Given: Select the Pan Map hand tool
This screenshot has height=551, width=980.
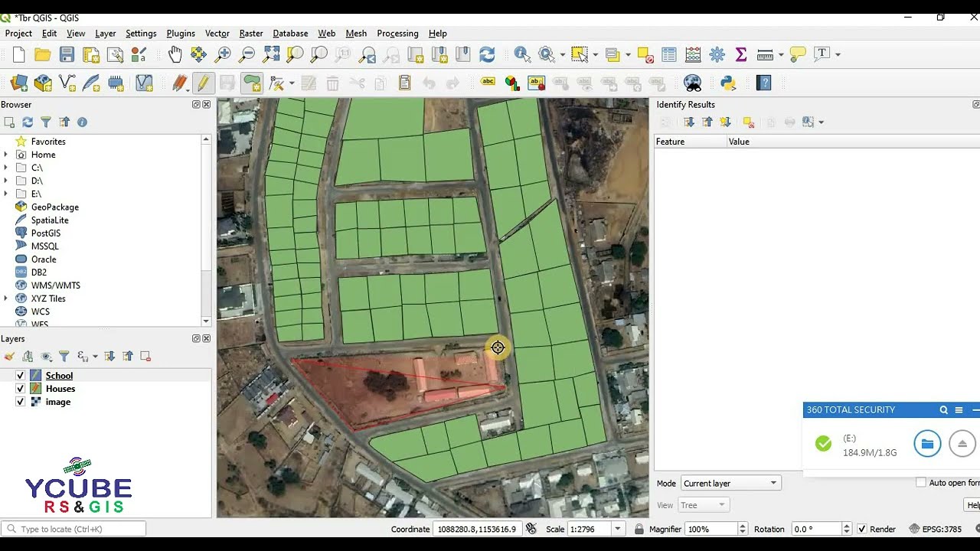Looking at the screenshot, I should [175, 54].
